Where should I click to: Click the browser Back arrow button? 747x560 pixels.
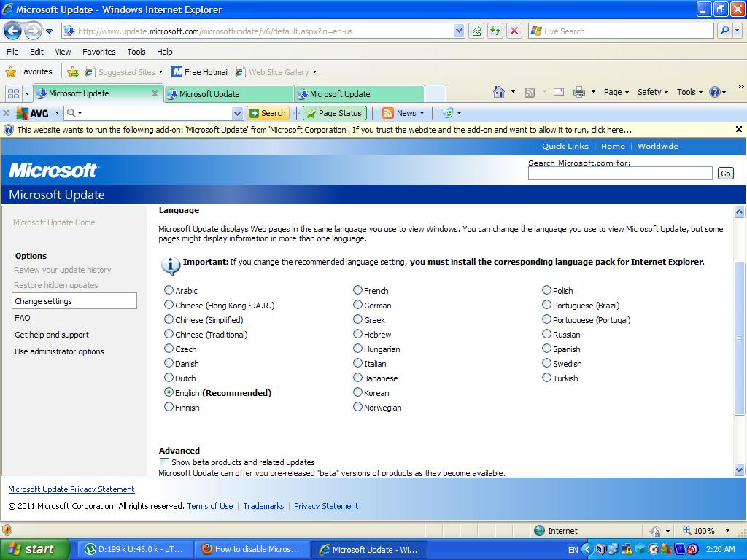[x=12, y=31]
